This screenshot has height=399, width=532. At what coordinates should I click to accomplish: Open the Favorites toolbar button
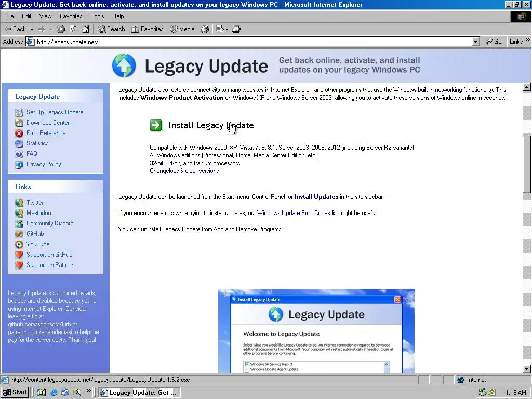148,29
